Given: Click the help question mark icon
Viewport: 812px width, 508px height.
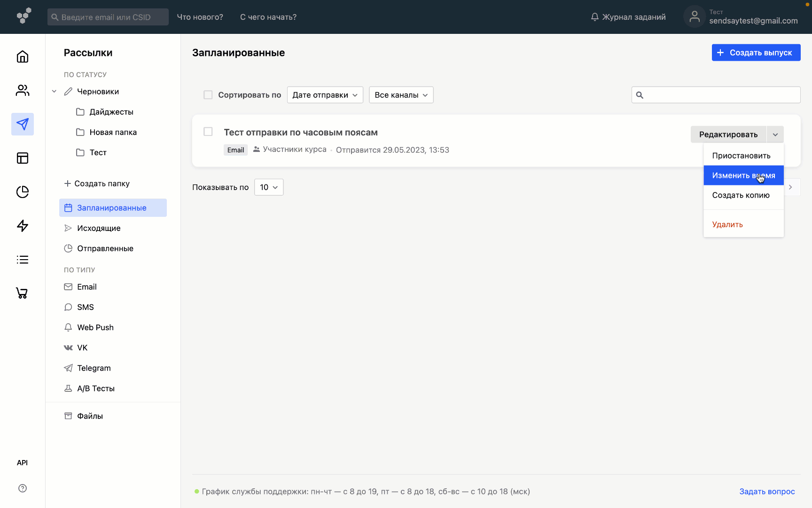Looking at the screenshot, I should [23, 488].
